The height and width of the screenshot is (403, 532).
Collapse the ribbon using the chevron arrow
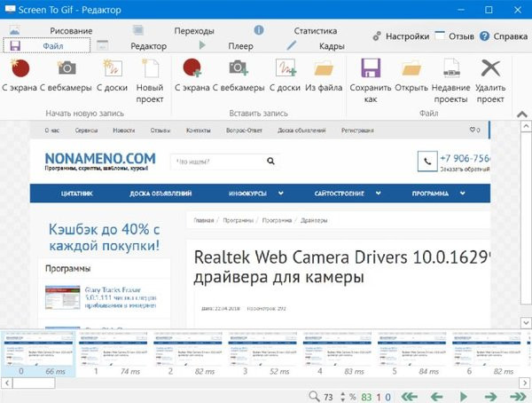click(x=520, y=112)
